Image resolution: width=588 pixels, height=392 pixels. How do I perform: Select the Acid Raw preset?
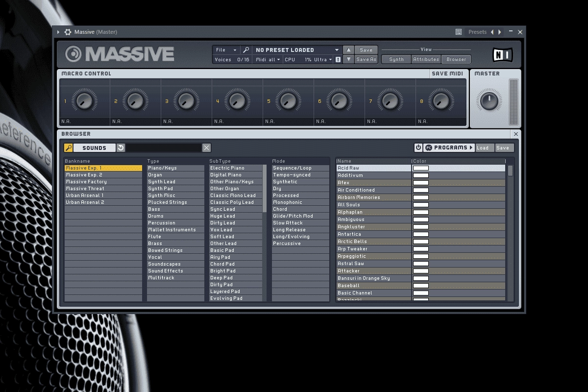click(373, 168)
